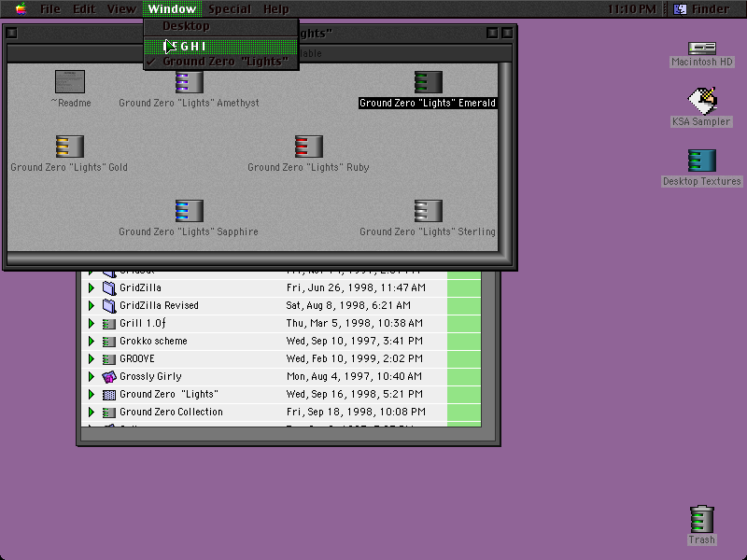
Task: Click the list icon beside Ground Zero "Lights"
Action: tap(109, 395)
